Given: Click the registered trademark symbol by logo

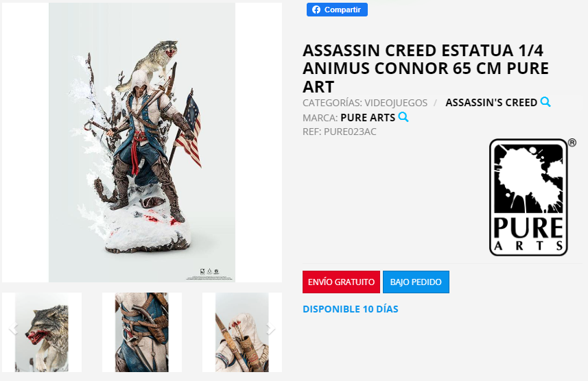Looking at the screenshot, I should pyautogui.click(x=572, y=143).
